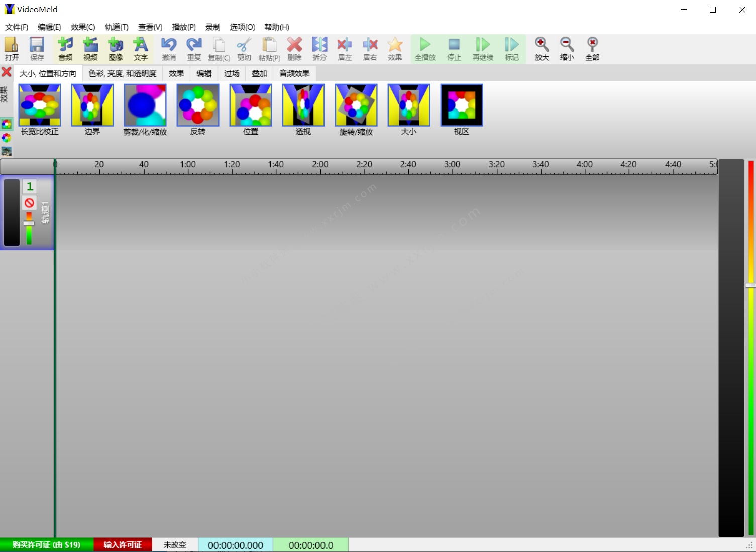Image resolution: width=756 pixels, height=552 pixels.
Task: Zoom in on timeline with 放大 magnifier
Action: point(542,49)
